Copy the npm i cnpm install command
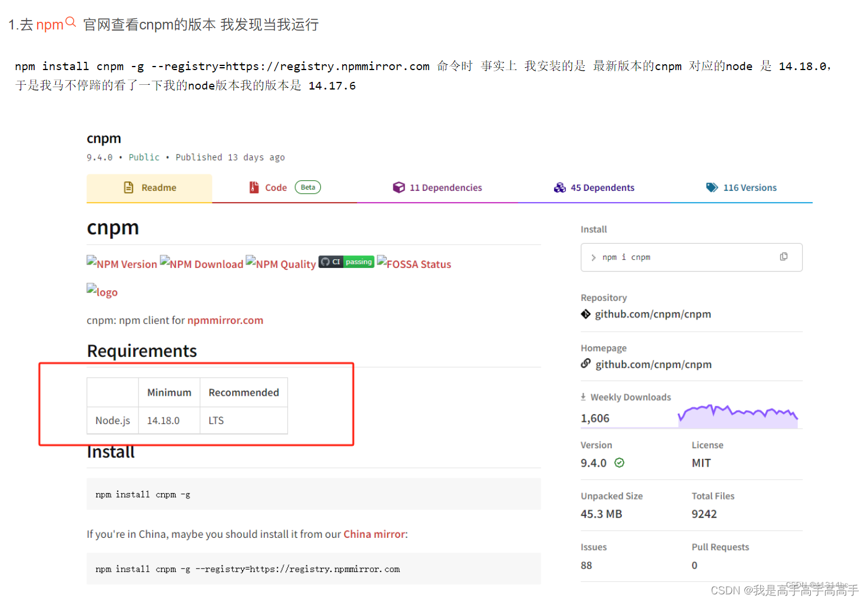The height and width of the screenshot is (602, 868). pyautogui.click(x=784, y=256)
